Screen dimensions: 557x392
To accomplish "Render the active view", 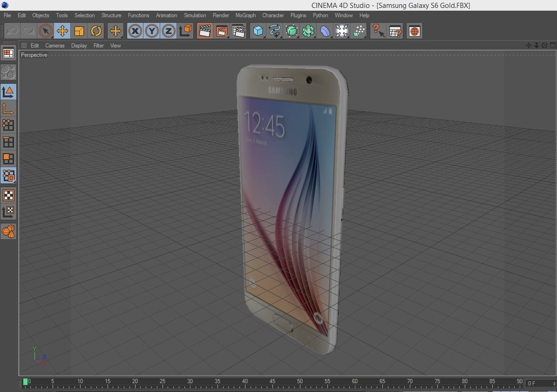I will [x=204, y=31].
